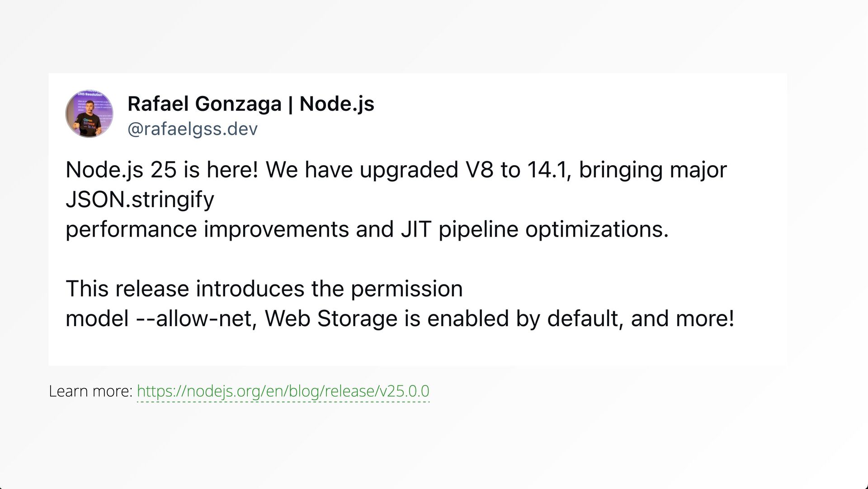Click the "This release introduces" phrase
This screenshot has width=868, height=489.
point(185,289)
